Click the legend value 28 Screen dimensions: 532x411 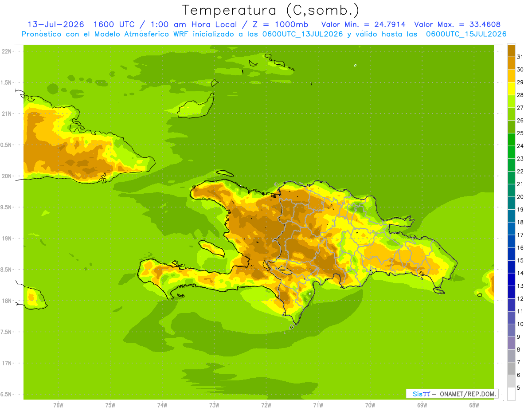[x=520, y=95]
